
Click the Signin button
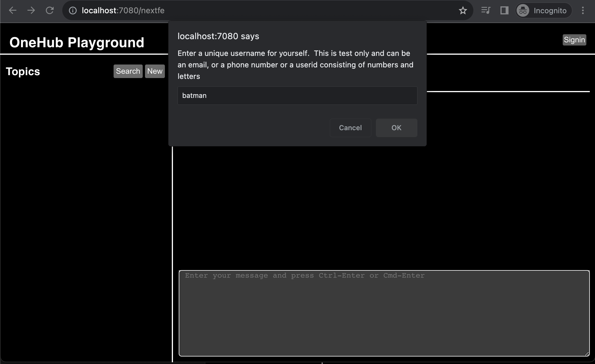[574, 40]
